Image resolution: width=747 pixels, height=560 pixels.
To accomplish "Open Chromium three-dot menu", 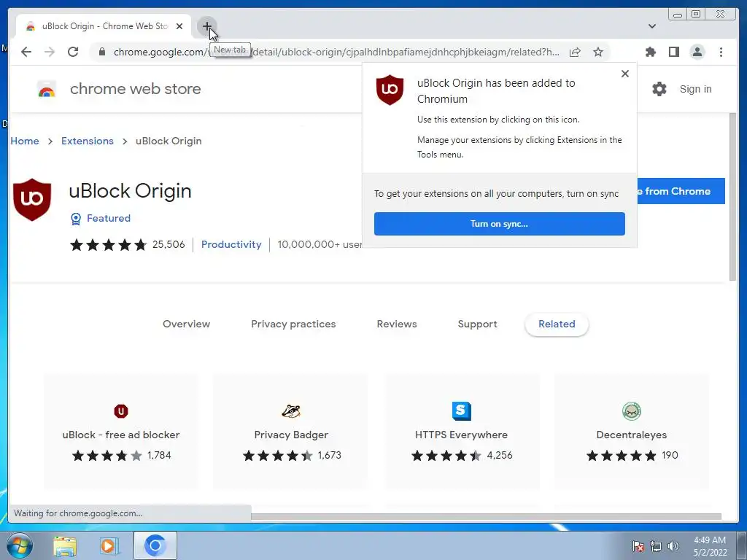I will 721,52.
